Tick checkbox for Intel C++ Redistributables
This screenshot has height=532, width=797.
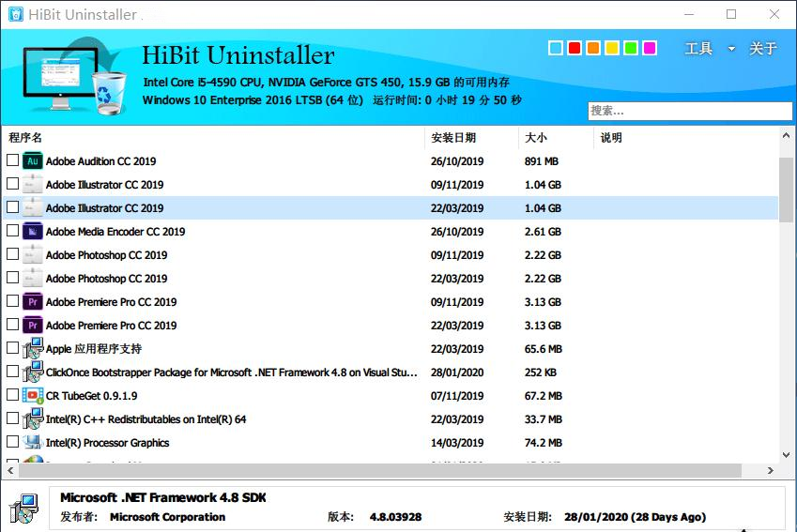(13, 418)
